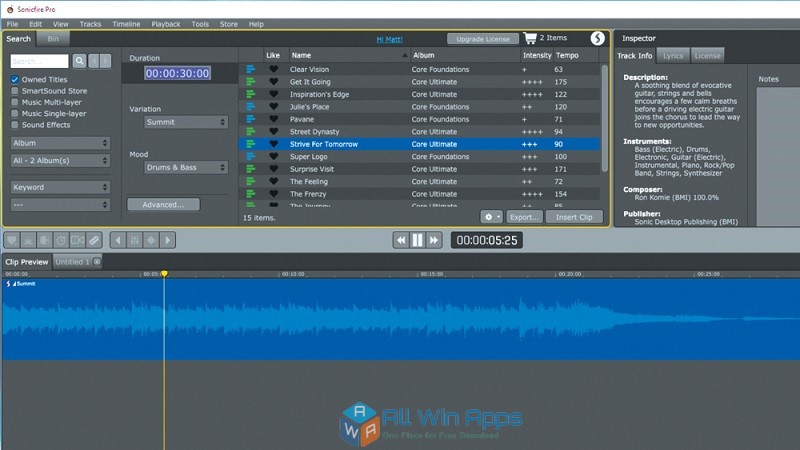Toggle the heart Like for Super Logo
Screen dimensions: 800x450
pyautogui.click(x=274, y=157)
